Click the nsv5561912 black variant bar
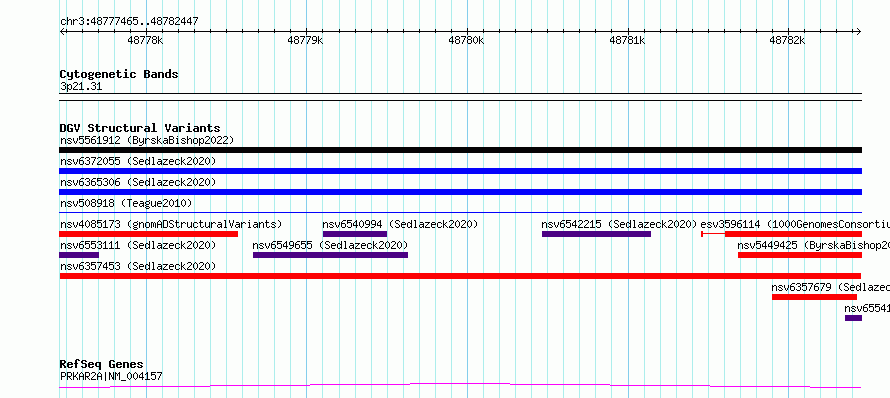 click(460, 150)
